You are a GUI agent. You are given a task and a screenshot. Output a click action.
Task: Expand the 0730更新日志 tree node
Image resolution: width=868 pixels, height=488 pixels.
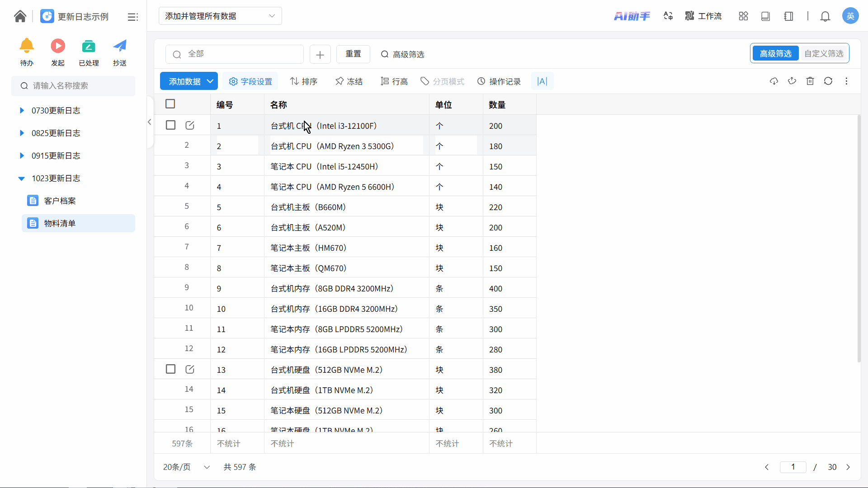pyautogui.click(x=21, y=111)
